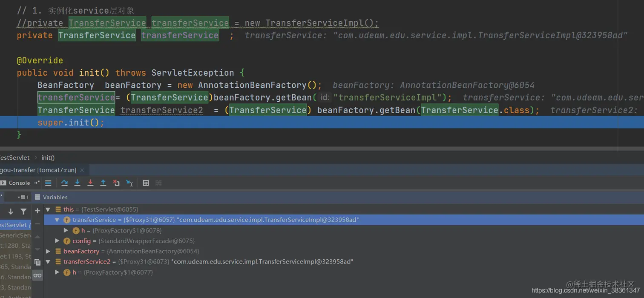Select h = {ProxyFactory$1@6078} row
The width and height of the screenshot is (644, 298).
pyautogui.click(x=344, y=230)
